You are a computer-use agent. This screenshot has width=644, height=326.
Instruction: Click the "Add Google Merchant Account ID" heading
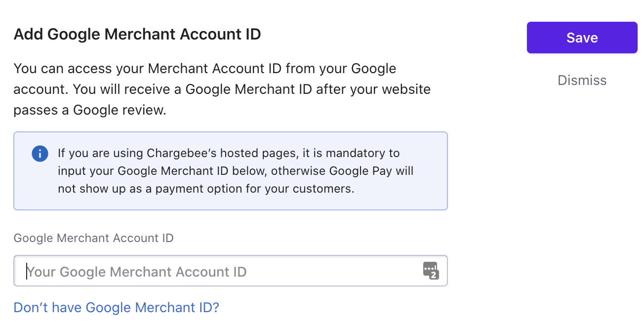coord(137,34)
